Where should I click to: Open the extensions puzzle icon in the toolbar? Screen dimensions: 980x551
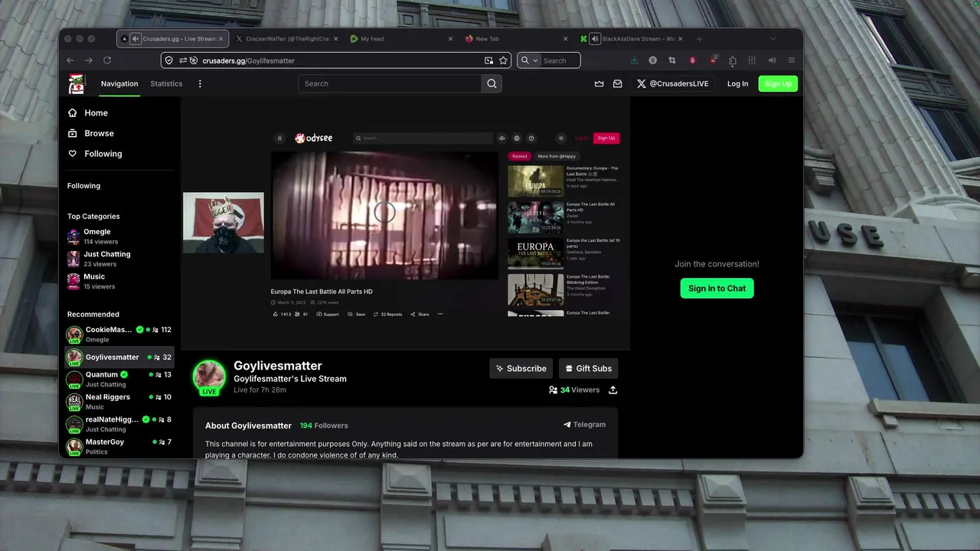coord(733,60)
